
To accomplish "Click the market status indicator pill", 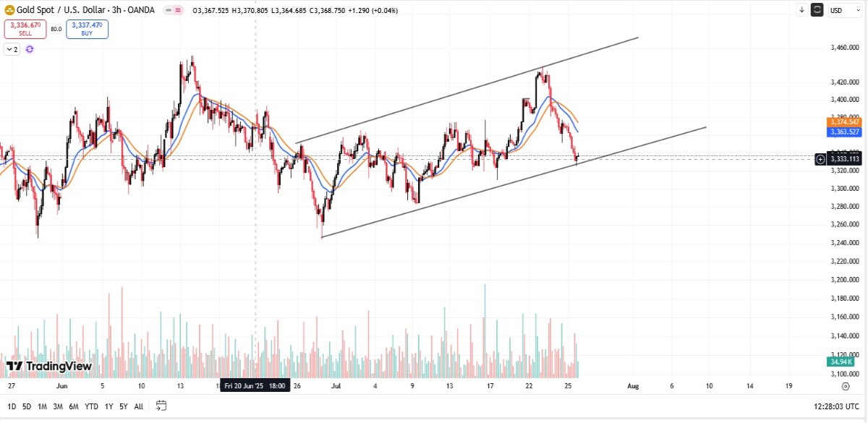I will pyautogui.click(x=172, y=10).
